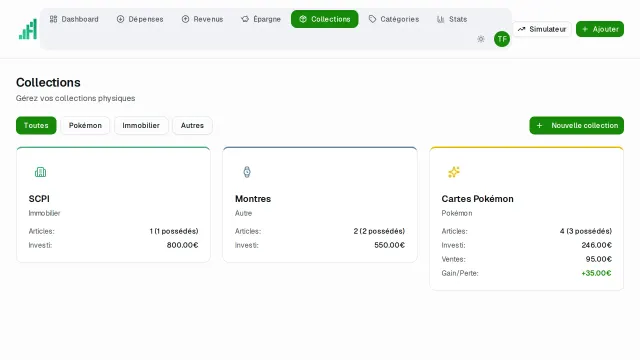Create a Nouvelle collection
This screenshot has width=640, height=360.
click(576, 125)
